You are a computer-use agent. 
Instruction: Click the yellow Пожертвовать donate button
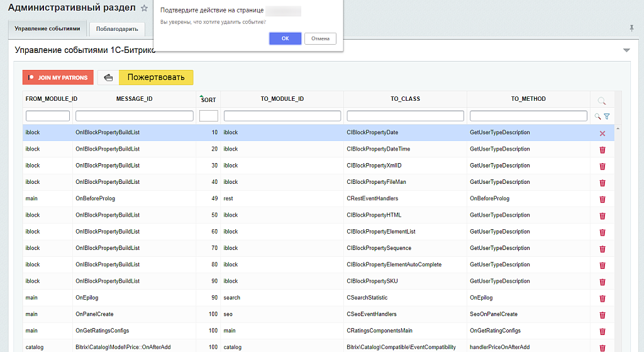[x=156, y=77]
